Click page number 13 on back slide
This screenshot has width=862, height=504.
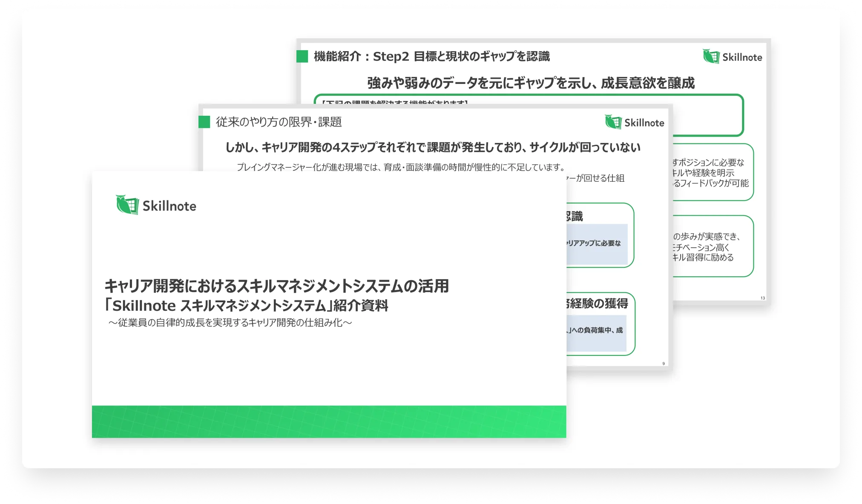(x=762, y=298)
